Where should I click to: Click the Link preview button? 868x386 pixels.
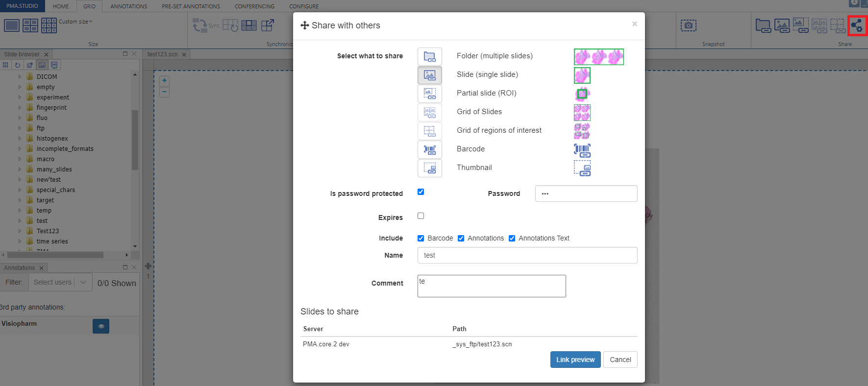575,360
